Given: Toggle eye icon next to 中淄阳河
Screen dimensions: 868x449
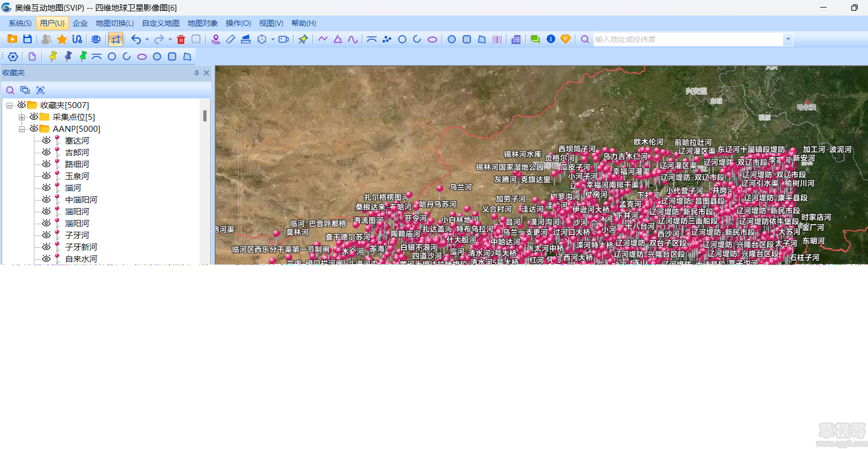Looking at the screenshot, I should (46, 199).
